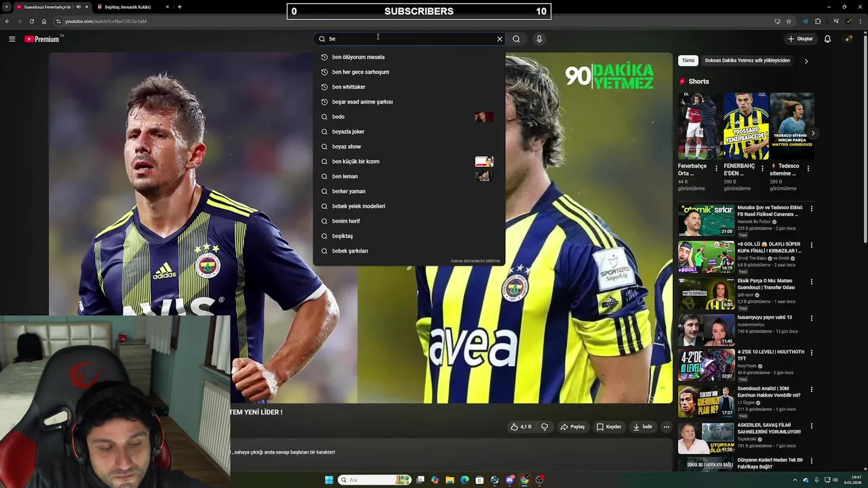Click the Paylaş share button

572,427
